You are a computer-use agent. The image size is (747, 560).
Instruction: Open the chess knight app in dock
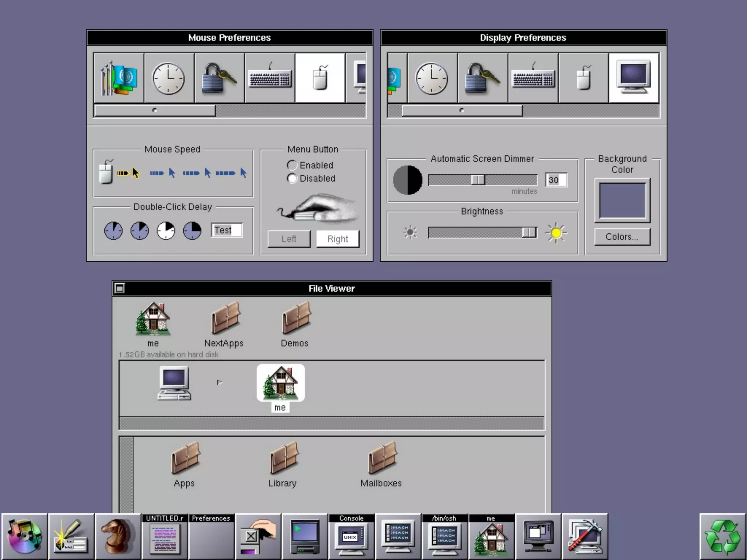(118, 537)
